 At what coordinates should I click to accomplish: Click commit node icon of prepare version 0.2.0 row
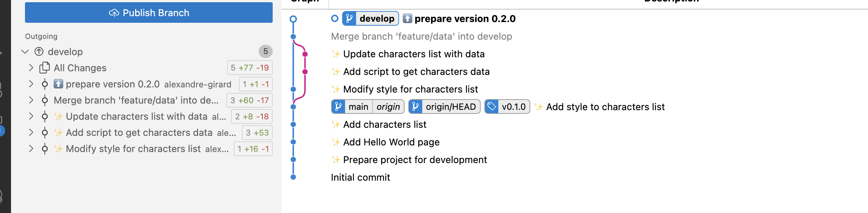point(45,84)
